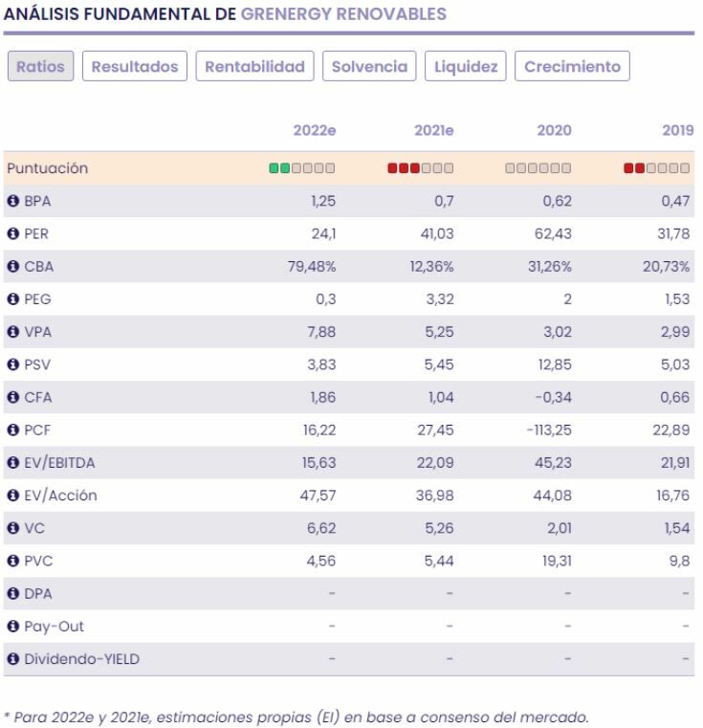703x728 pixels.
Task: Open the Pay-Out info icon
Action: click(x=14, y=627)
